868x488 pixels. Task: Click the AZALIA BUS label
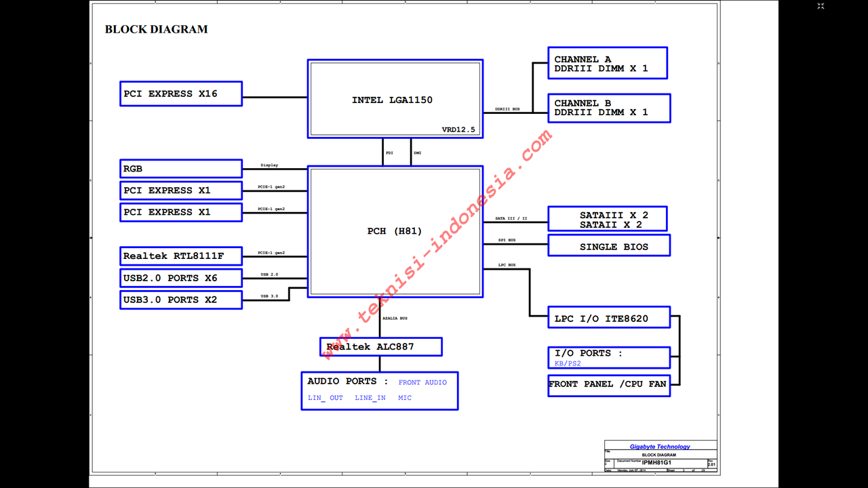click(x=395, y=318)
